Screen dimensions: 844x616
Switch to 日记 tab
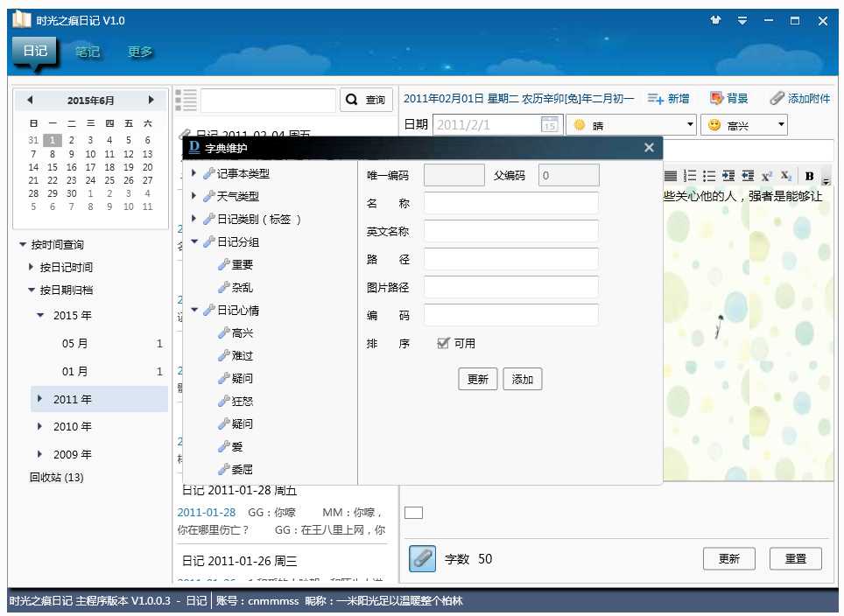point(35,51)
